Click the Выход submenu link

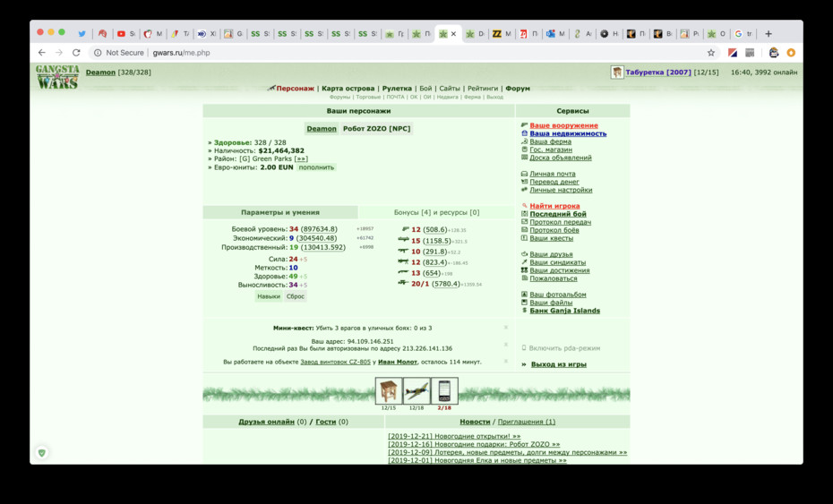tap(494, 97)
